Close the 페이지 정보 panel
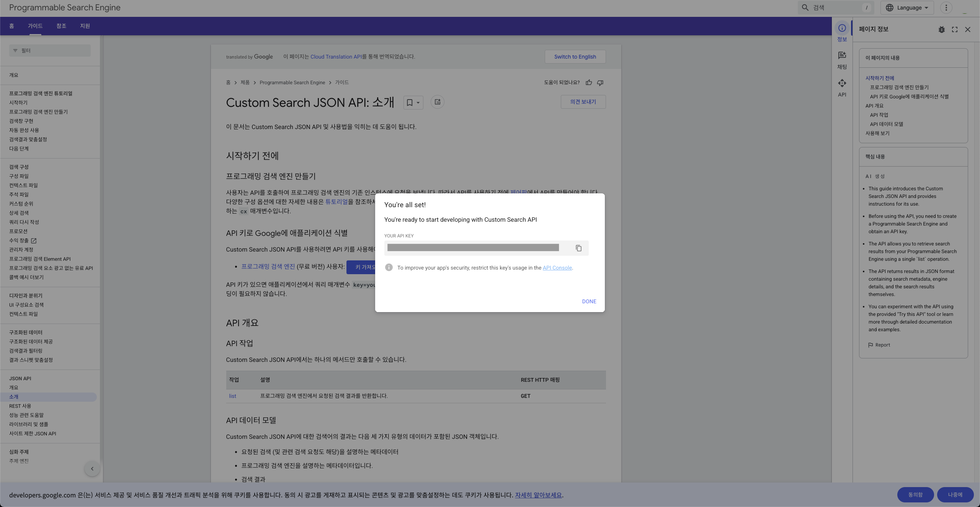The height and width of the screenshot is (507, 980). tap(968, 29)
